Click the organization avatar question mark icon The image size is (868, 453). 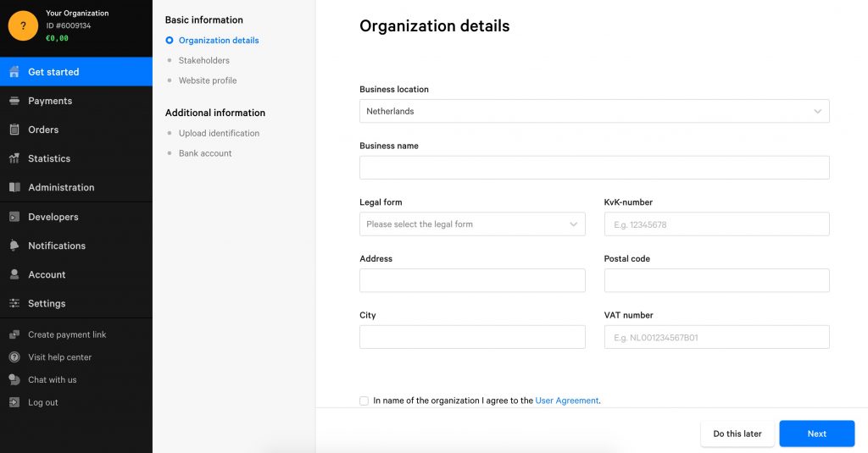pos(23,25)
